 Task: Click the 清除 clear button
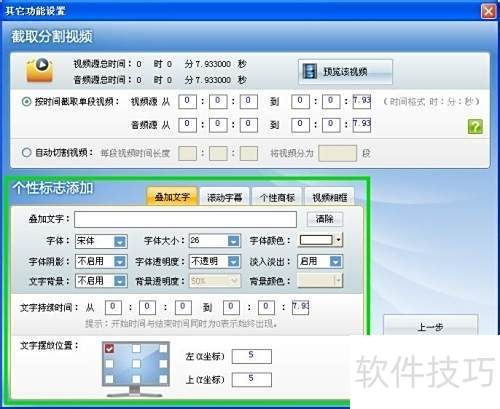[x=325, y=219]
